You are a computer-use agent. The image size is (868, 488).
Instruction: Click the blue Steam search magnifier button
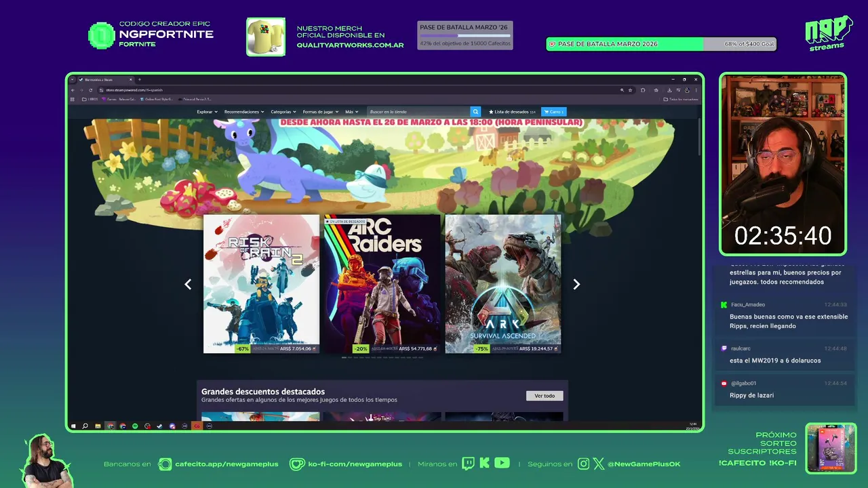475,112
